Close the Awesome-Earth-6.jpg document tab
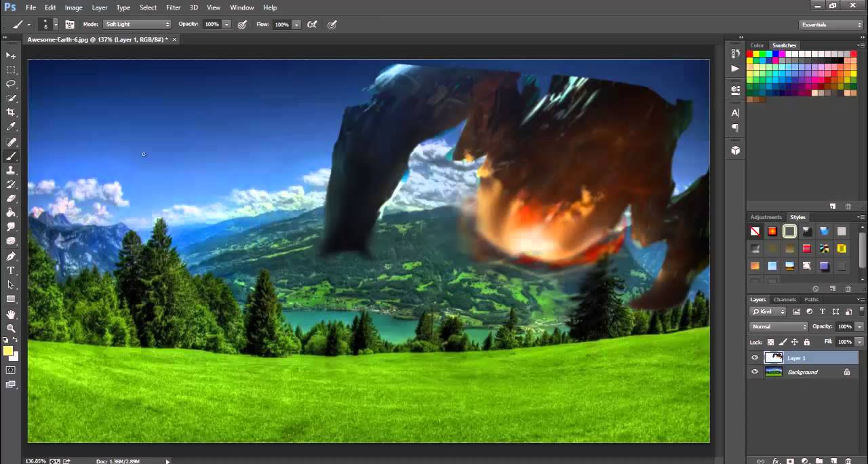This screenshot has height=464, width=868. point(174,39)
